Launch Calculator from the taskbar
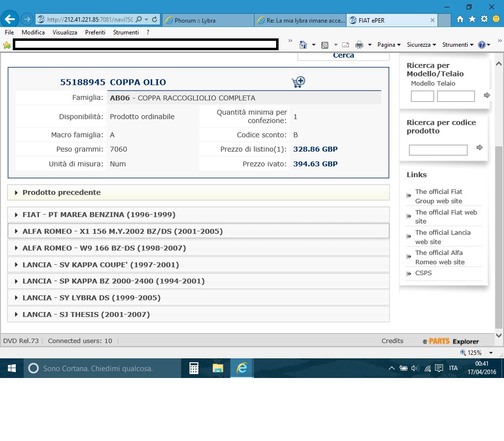 click(x=193, y=368)
